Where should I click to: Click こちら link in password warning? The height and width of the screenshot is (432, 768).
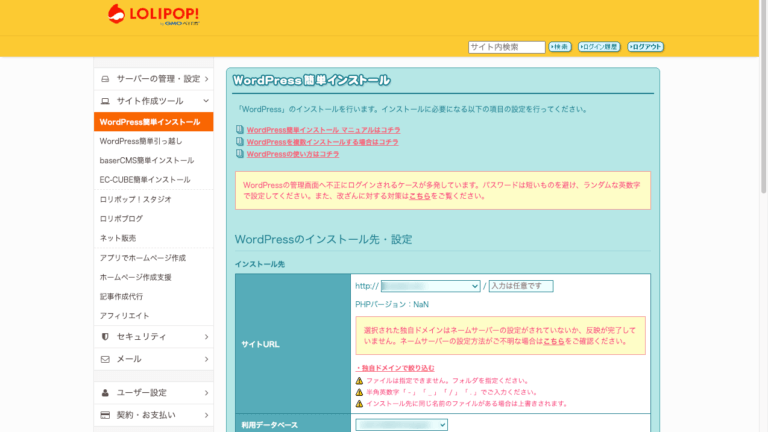420,196
